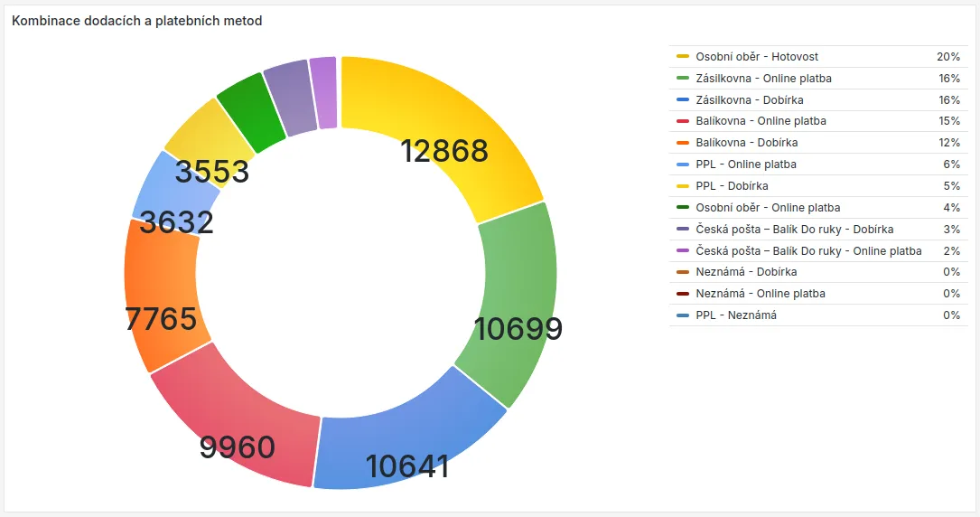This screenshot has width=980, height=517.
Task: Click the panel title 'Kombinace dodacích a platebních metod'
Action: [x=136, y=21]
